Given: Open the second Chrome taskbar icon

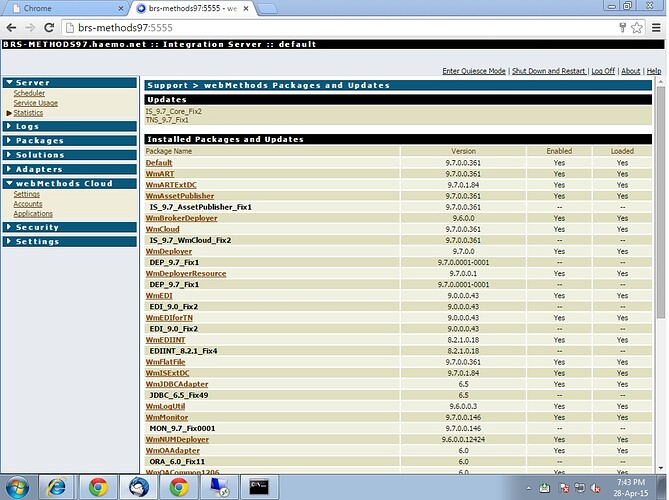Looking at the screenshot, I should point(179,487).
